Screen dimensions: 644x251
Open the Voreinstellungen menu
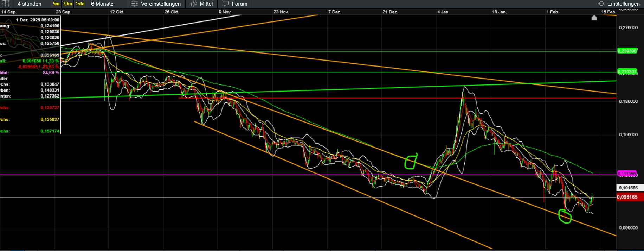click(x=161, y=4)
